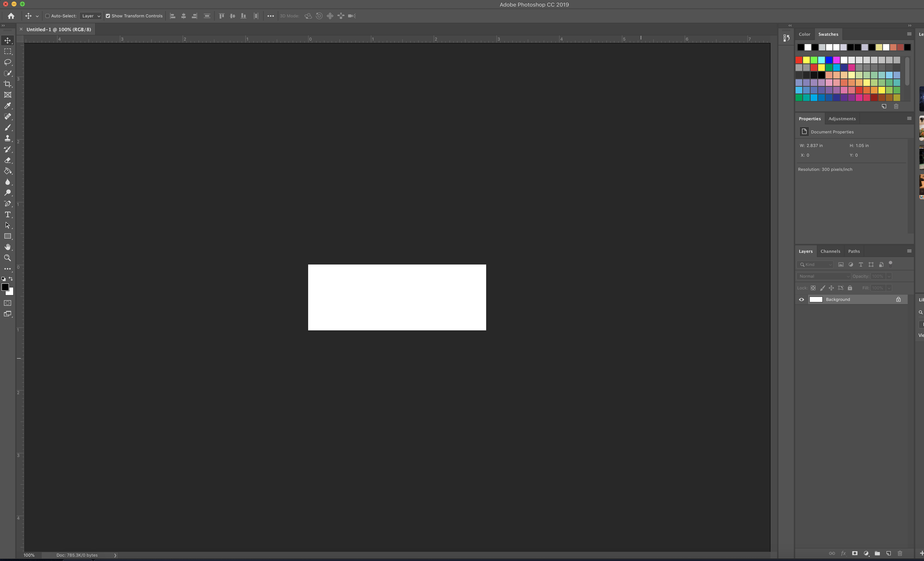Switch to the Channels tab
Image resolution: width=924 pixels, height=561 pixels.
pos(830,251)
